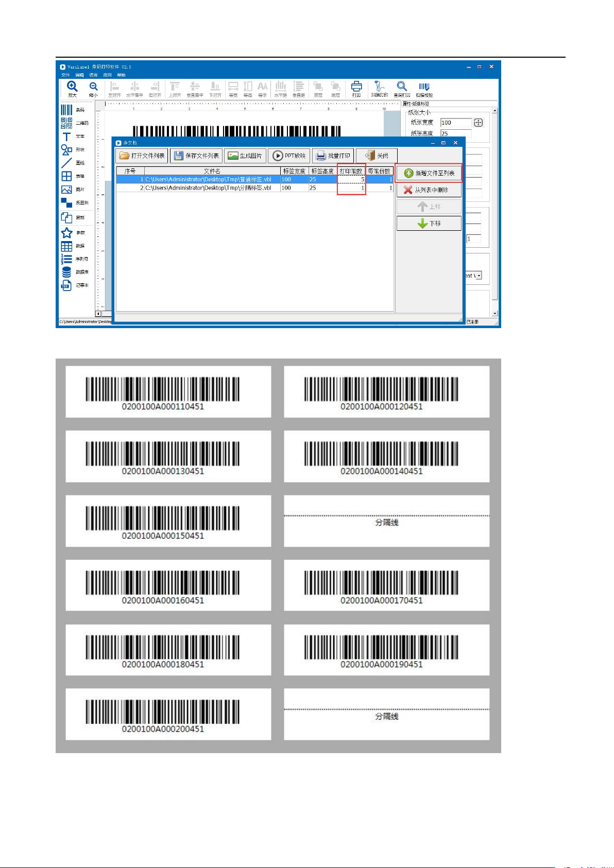This screenshot has width=614, height=868.
Task: Click the 下移 move down button
Action: (x=429, y=224)
